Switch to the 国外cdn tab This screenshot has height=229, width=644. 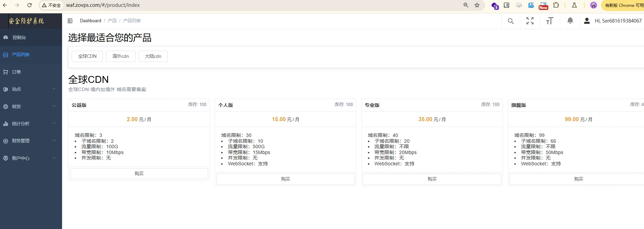(x=121, y=56)
